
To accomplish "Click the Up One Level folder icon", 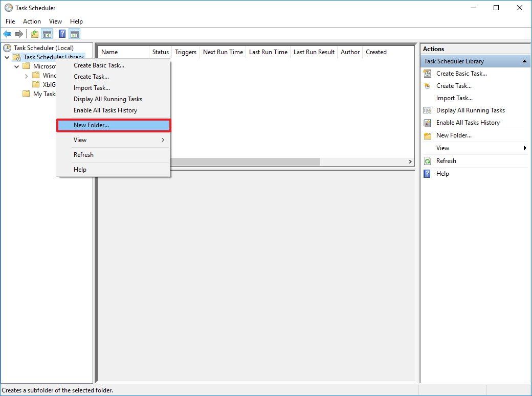I will point(35,34).
